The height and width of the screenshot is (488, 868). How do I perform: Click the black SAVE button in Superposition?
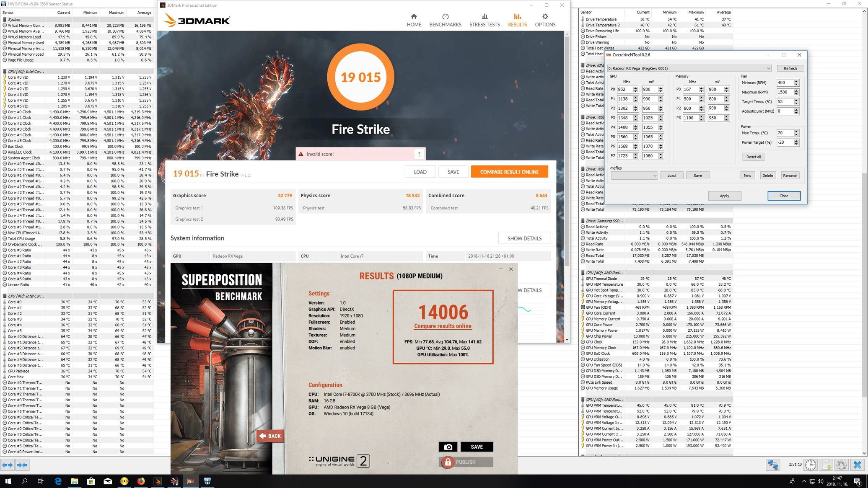coord(477,447)
